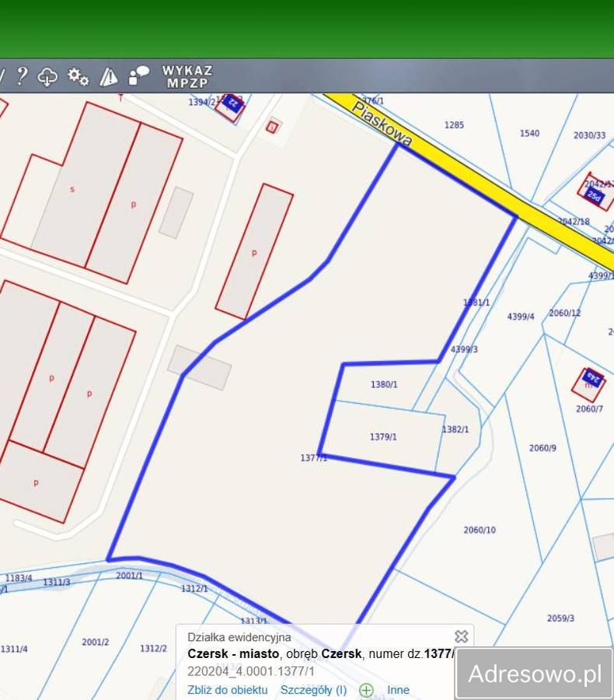The height and width of the screenshot is (700, 614).
Task: Click parcel label 1183/4
Action: tap(19, 578)
